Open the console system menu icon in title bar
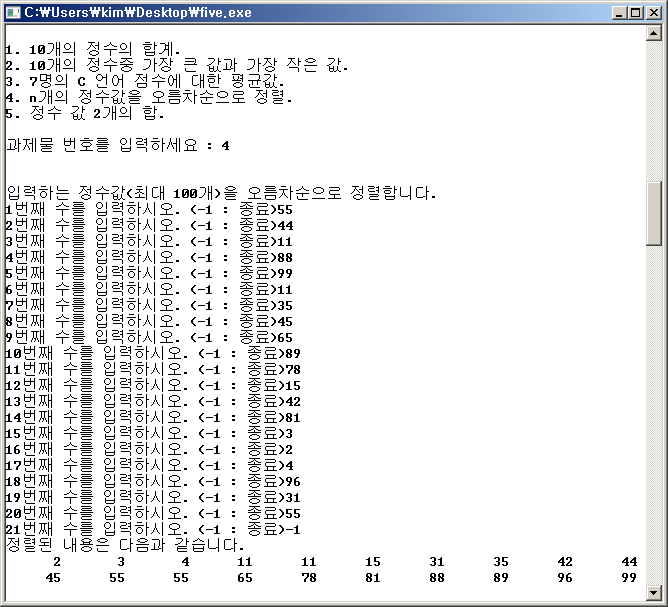The width and height of the screenshot is (668, 607). coord(13,12)
